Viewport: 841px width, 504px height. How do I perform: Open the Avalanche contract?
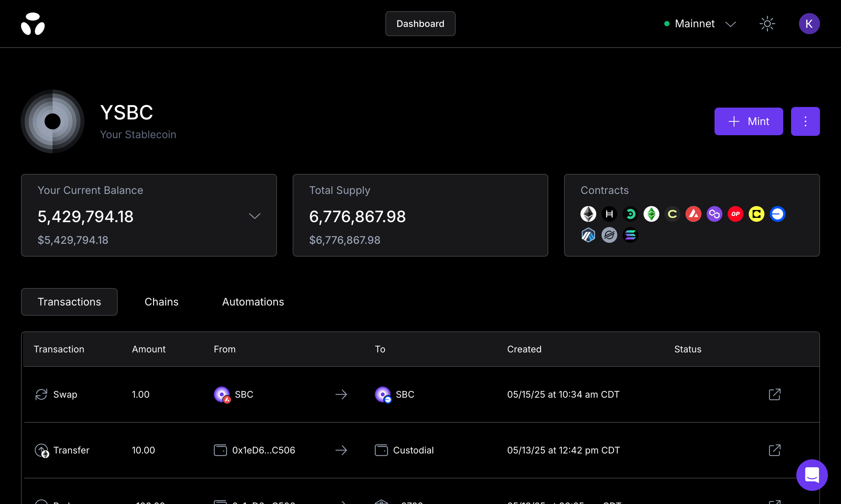(x=693, y=214)
